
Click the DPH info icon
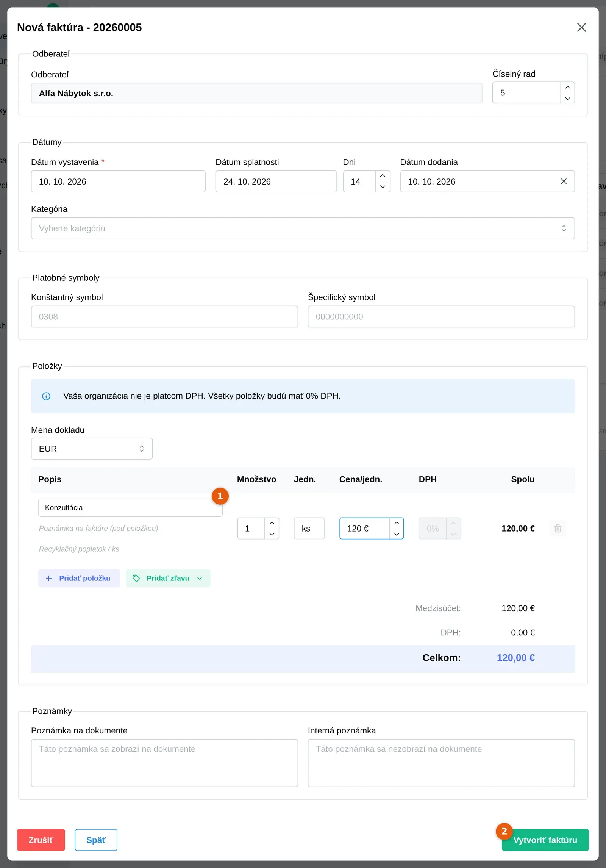click(46, 396)
